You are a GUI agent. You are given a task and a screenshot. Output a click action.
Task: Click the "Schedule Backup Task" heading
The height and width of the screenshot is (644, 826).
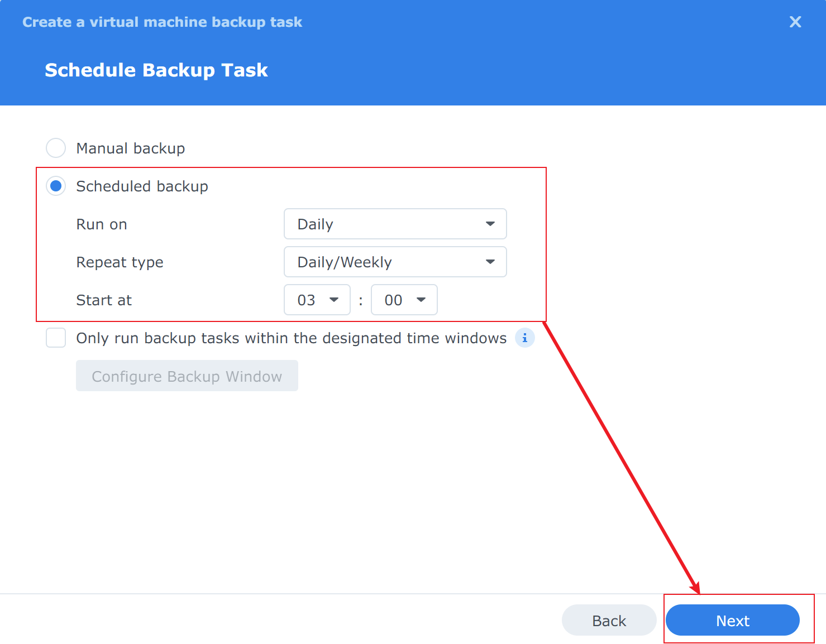coord(156,70)
